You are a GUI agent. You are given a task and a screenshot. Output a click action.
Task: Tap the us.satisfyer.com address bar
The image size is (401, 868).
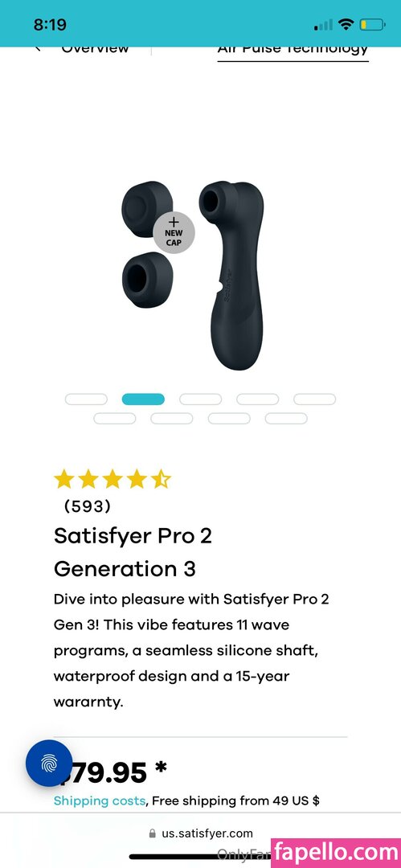[201, 833]
